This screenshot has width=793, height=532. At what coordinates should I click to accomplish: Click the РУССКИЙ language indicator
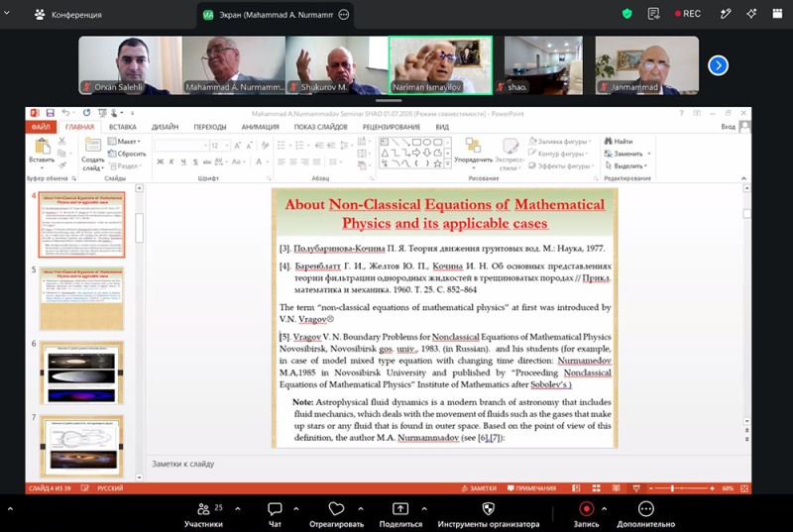point(110,488)
